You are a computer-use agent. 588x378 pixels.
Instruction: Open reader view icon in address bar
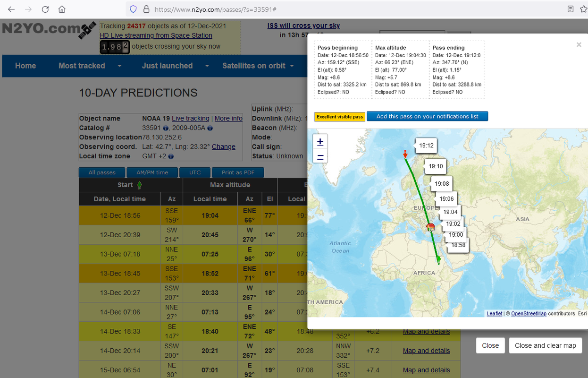[x=571, y=9]
